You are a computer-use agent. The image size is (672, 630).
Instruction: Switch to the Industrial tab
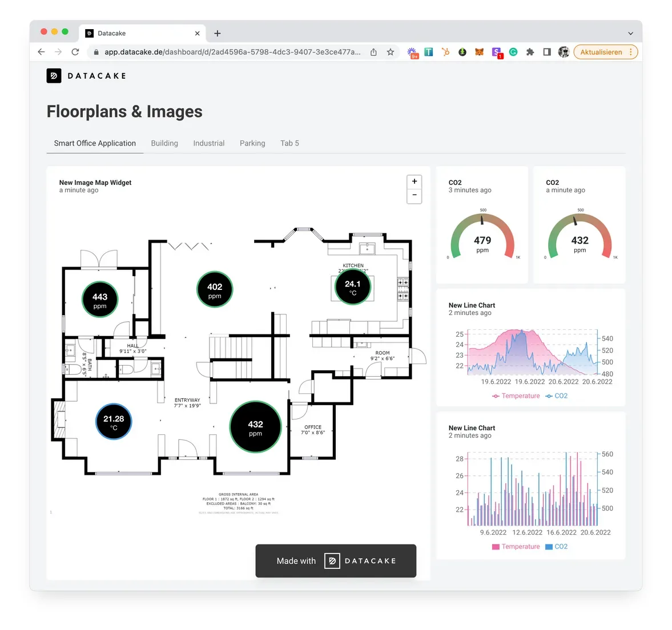[209, 143]
